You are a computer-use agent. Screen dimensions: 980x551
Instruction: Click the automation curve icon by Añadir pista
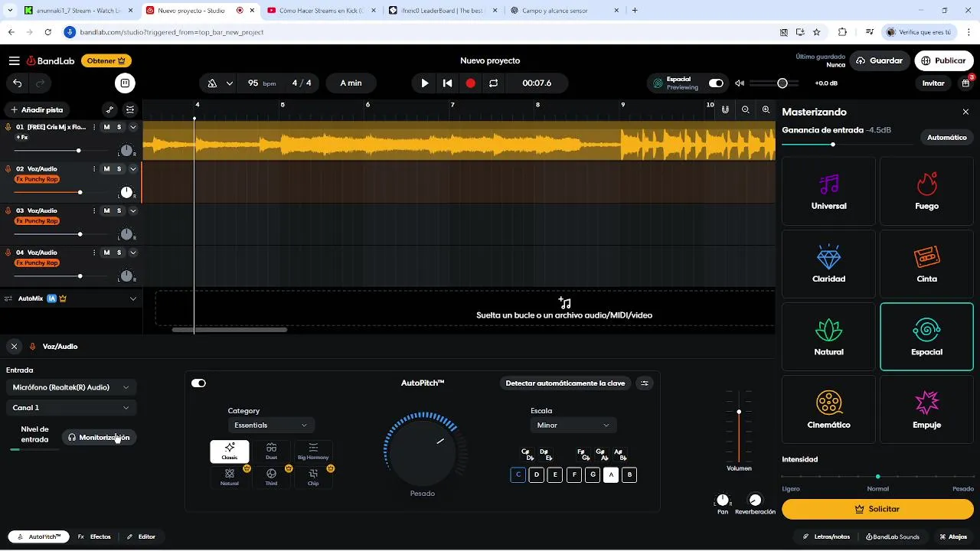[x=109, y=110]
